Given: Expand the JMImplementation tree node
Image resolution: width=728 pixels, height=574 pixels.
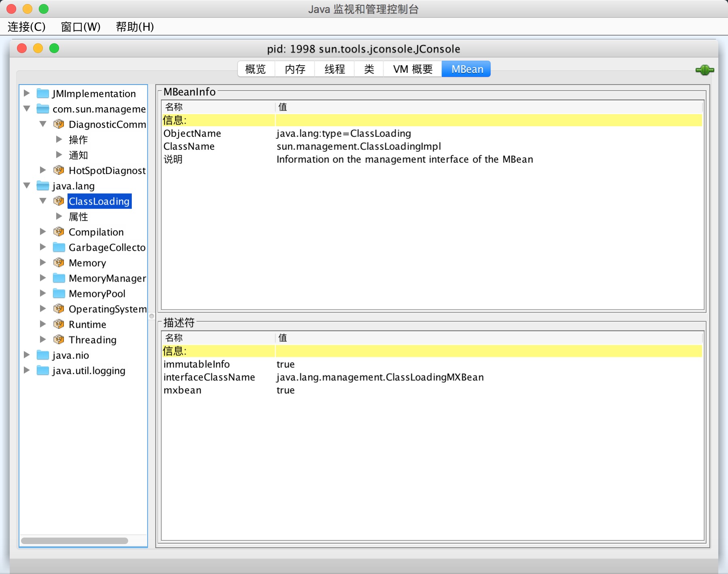Looking at the screenshot, I should pos(27,93).
